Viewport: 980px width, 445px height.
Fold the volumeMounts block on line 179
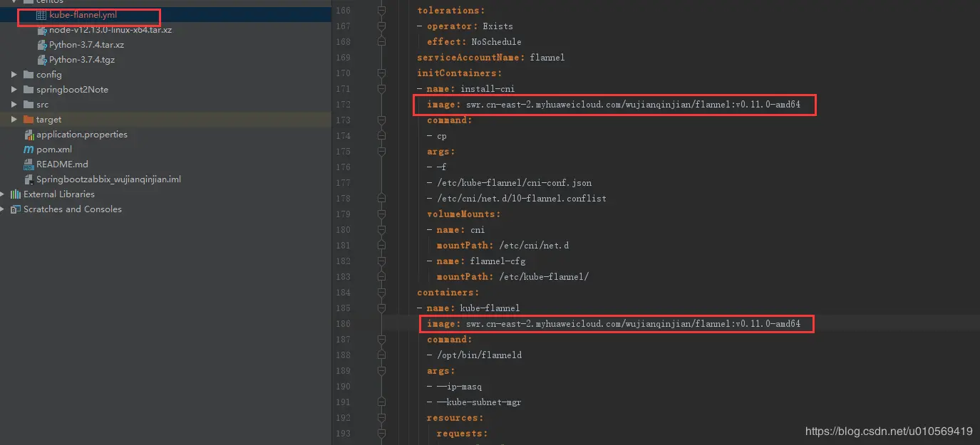[382, 214]
